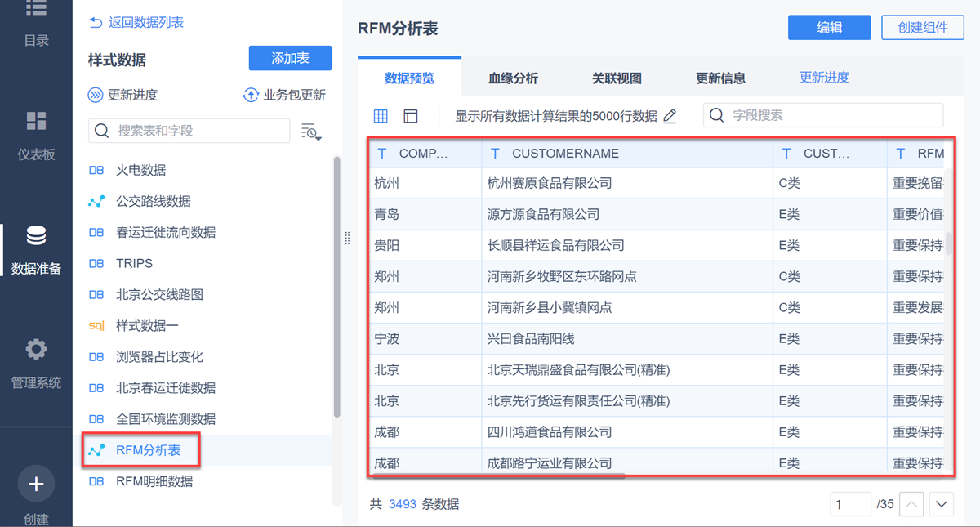Image resolution: width=980 pixels, height=527 pixels.
Task: Click the 管理系统 gear icon
Action: [36, 350]
